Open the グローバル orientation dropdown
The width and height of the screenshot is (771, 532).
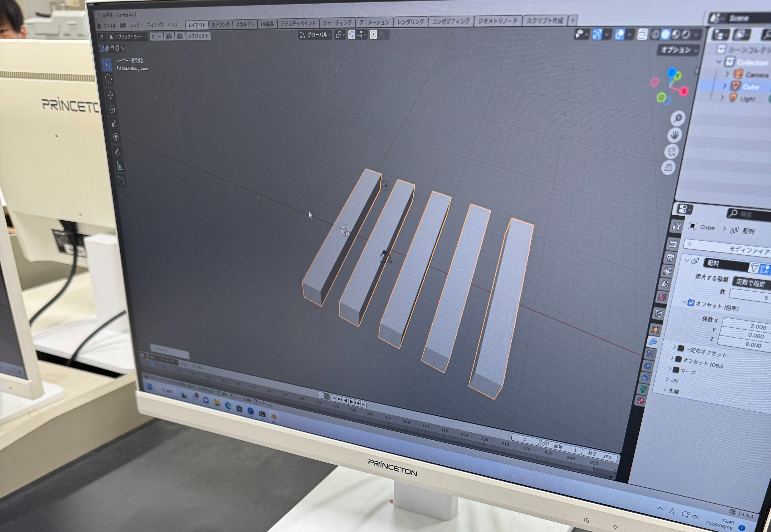click(x=315, y=35)
